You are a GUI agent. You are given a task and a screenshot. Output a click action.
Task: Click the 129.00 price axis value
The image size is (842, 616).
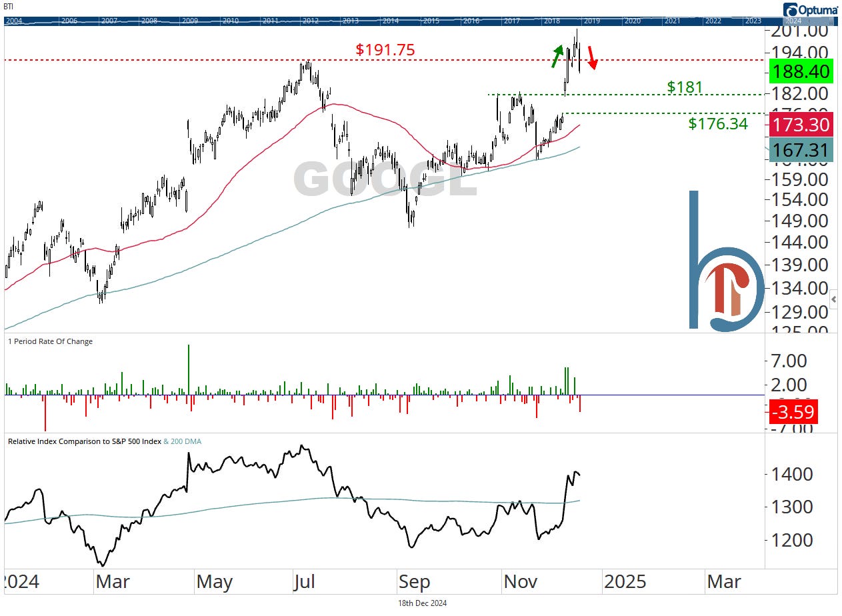coord(799,312)
